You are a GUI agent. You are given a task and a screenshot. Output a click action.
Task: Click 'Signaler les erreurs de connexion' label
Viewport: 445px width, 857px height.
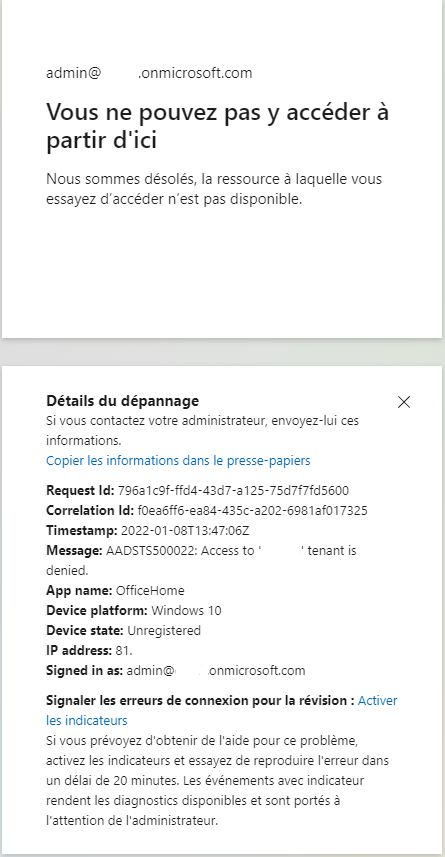(x=200, y=701)
